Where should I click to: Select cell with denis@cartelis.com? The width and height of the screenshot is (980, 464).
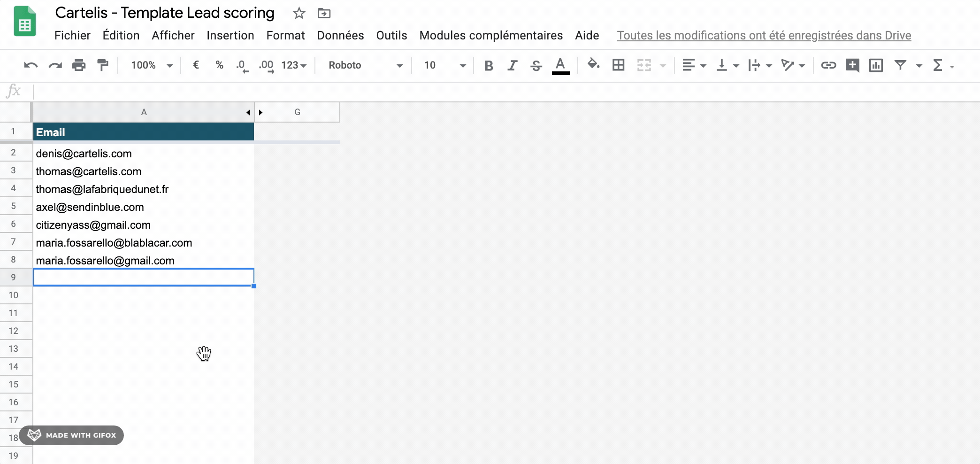[143, 154]
